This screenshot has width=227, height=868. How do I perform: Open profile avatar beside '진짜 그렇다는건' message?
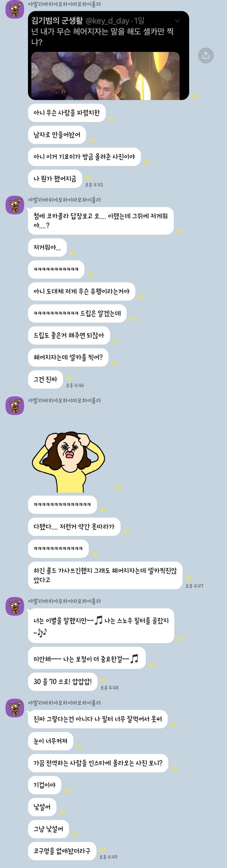click(15, 707)
